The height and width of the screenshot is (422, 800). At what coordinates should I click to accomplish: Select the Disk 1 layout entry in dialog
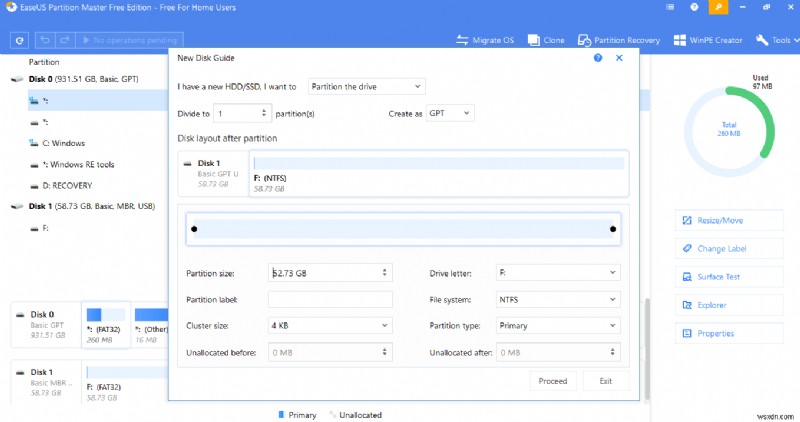click(213, 173)
